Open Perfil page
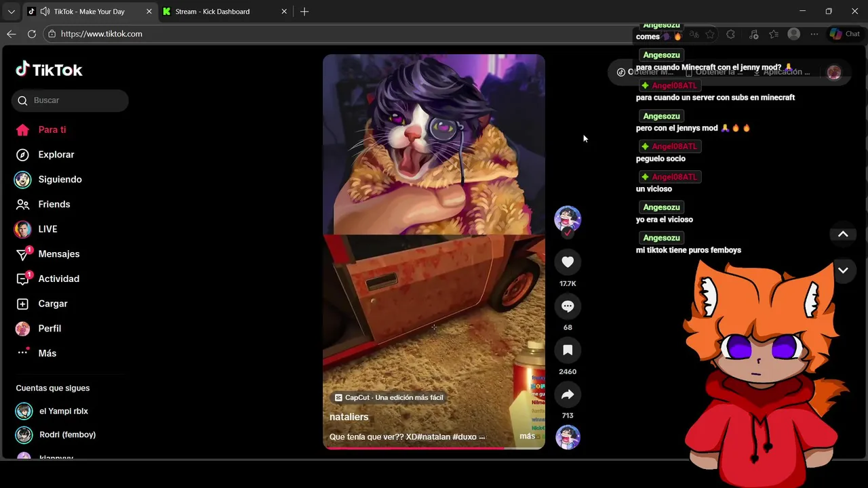The image size is (868, 488). tap(39, 329)
